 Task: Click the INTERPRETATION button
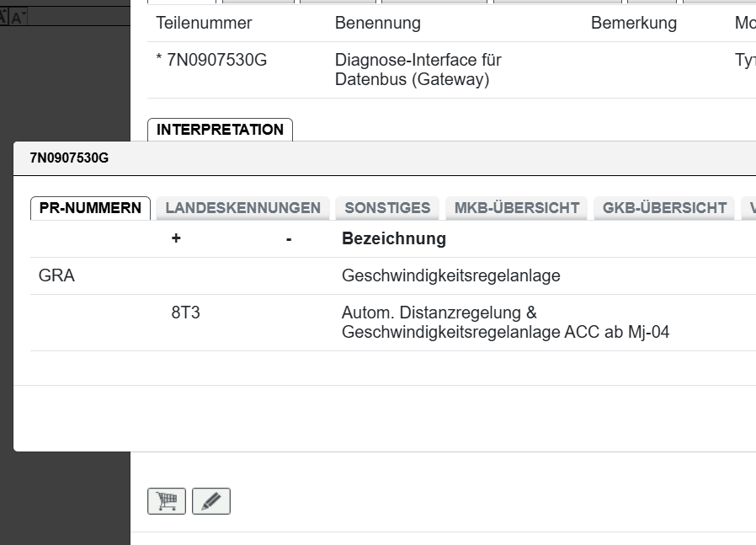tap(220, 130)
